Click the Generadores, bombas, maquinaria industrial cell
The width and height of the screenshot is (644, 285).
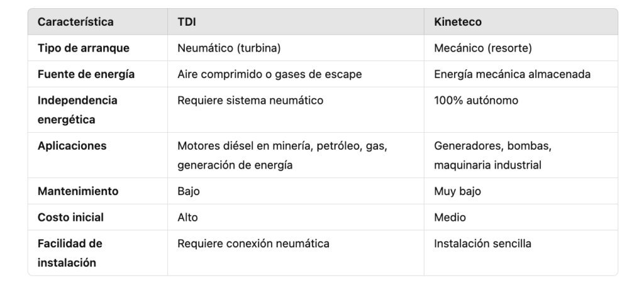tap(492, 155)
